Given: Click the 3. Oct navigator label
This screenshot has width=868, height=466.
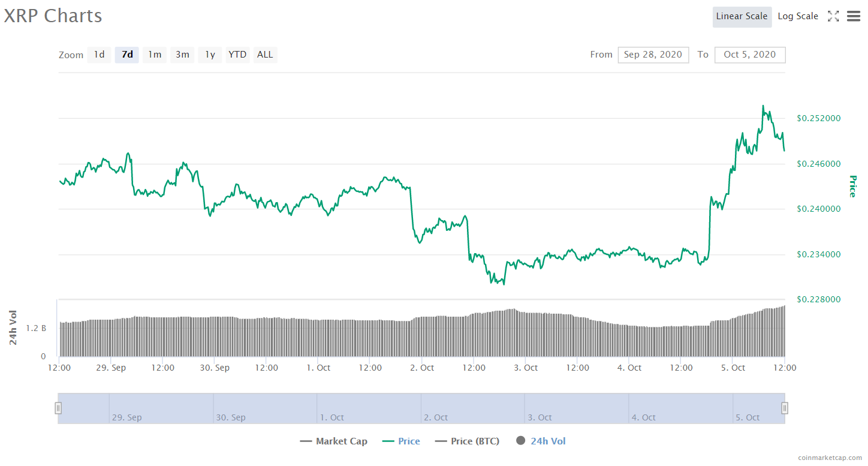Looking at the screenshot, I should click(540, 417).
